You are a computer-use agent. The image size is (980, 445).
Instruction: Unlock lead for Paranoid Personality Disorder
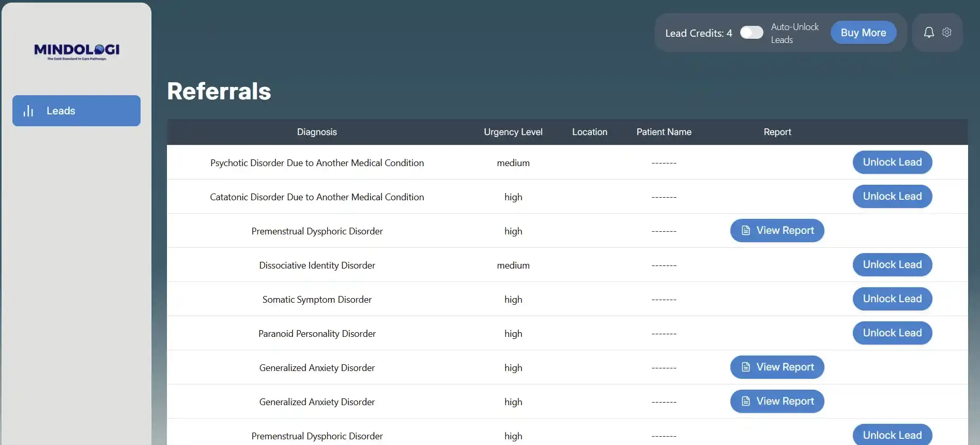[x=892, y=333]
